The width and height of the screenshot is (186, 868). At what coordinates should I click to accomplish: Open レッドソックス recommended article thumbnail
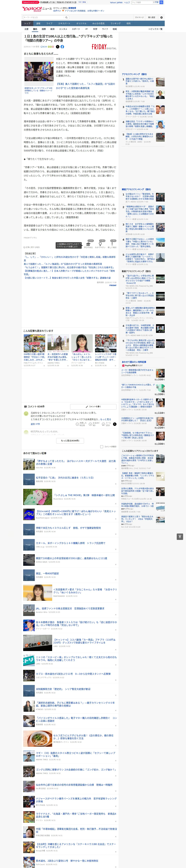click(106, 343)
